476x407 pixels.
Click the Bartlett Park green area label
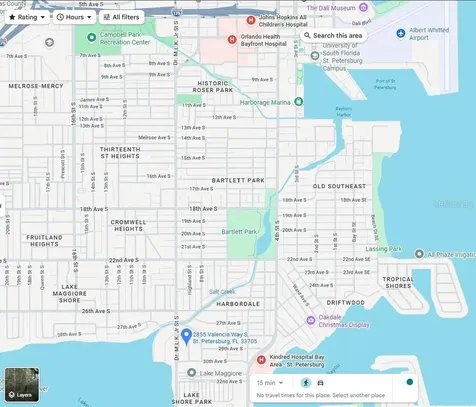tap(239, 232)
